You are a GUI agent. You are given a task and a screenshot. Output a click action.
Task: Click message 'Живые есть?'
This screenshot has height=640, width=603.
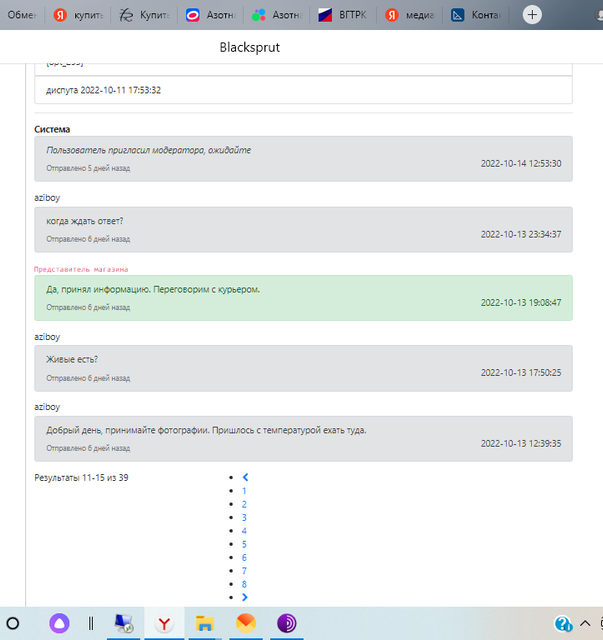72,359
